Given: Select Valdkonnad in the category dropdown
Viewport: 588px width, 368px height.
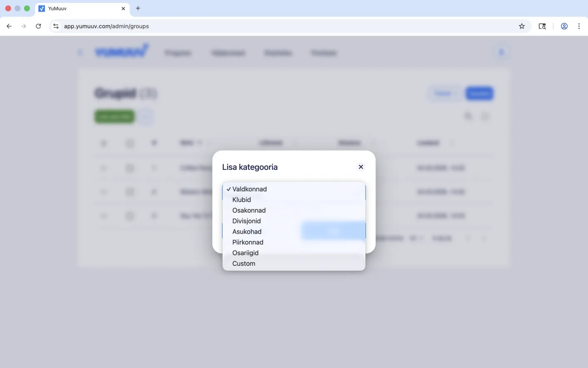Looking at the screenshot, I should click(294, 189).
